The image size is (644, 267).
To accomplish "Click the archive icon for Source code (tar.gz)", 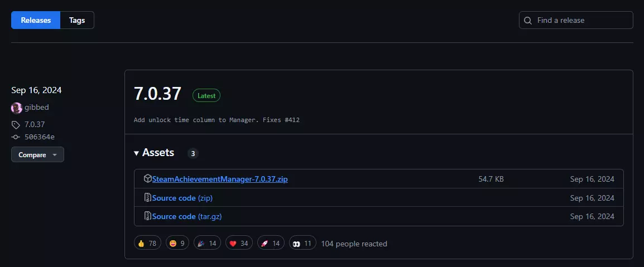I will (x=147, y=216).
